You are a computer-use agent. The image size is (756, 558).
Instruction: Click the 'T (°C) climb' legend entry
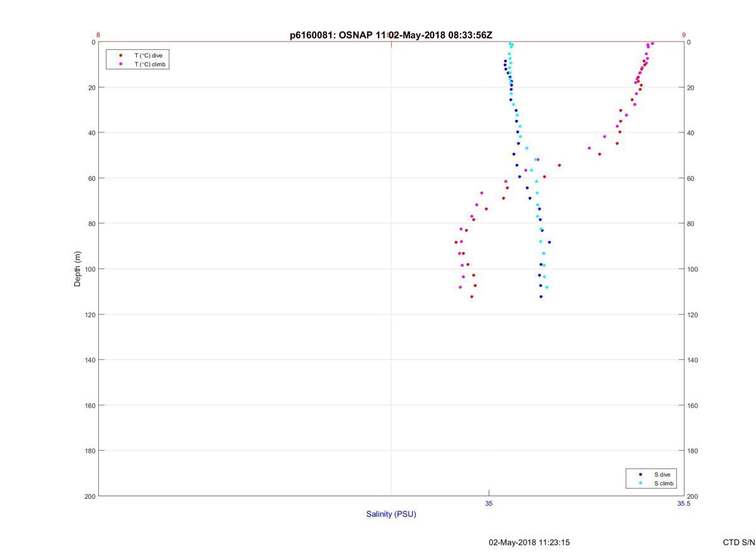150,64
